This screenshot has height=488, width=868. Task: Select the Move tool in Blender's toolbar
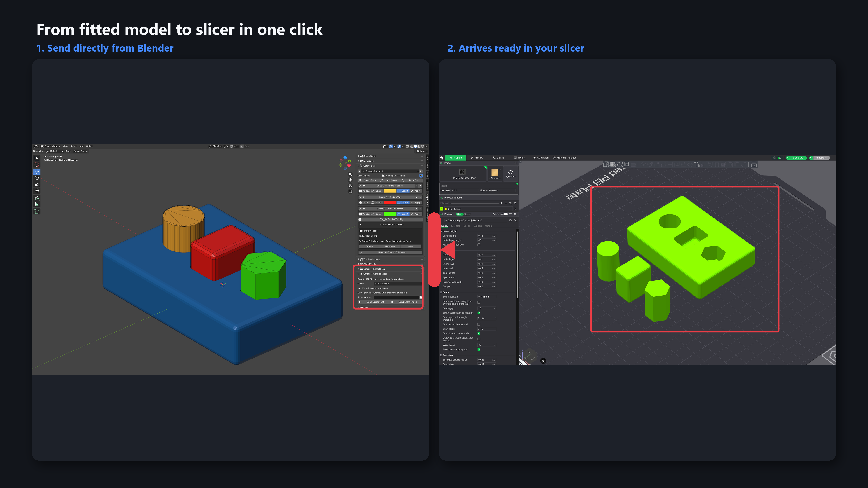37,171
